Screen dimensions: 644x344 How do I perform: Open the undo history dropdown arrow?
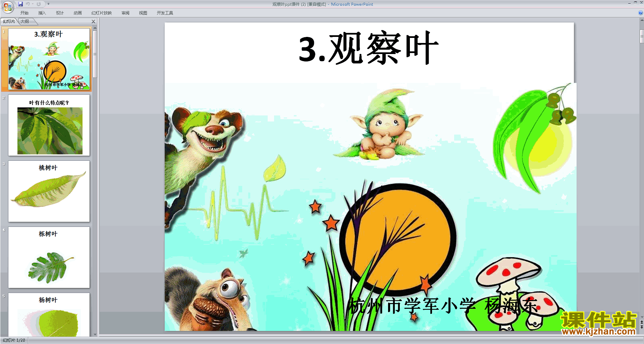33,4
